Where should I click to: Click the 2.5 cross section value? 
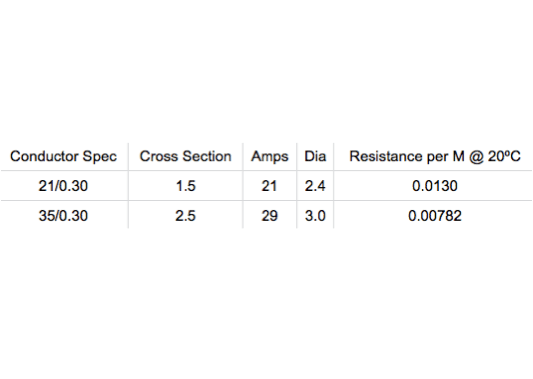coord(186,216)
